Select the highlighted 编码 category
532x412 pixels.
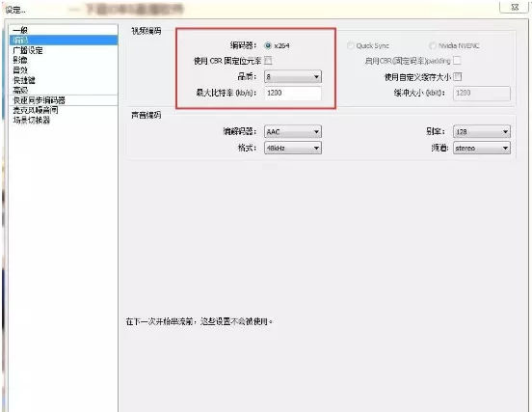[x=64, y=41]
